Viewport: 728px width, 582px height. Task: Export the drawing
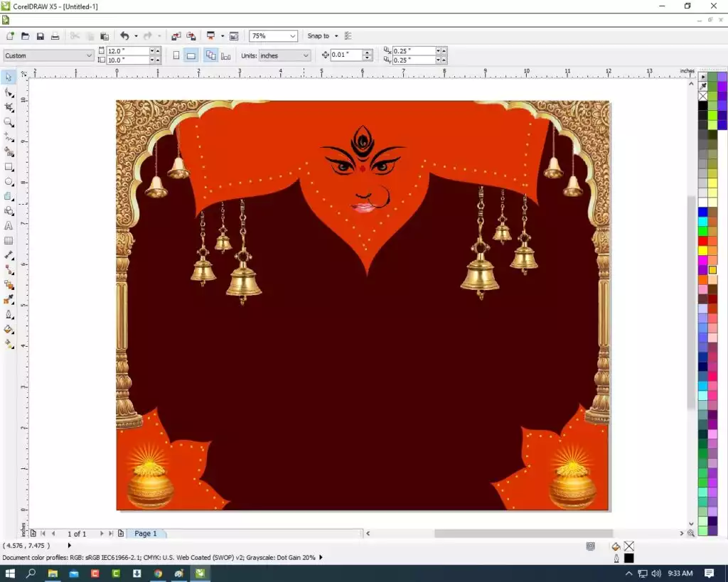click(191, 36)
